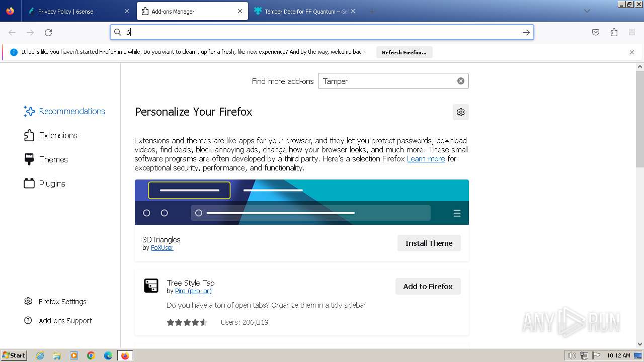The width and height of the screenshot is (644, 362).
Task: Open a new tab with plus button
Action: coord(372,11)
